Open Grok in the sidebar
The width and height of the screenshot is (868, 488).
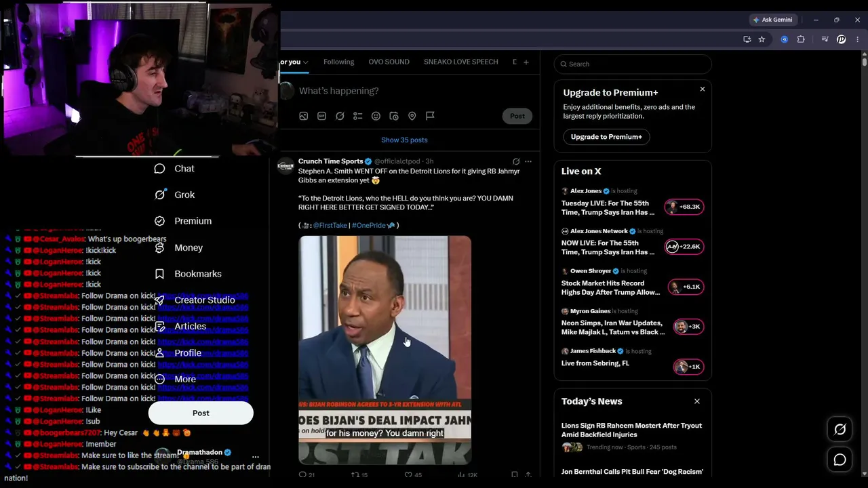(174, 195)
